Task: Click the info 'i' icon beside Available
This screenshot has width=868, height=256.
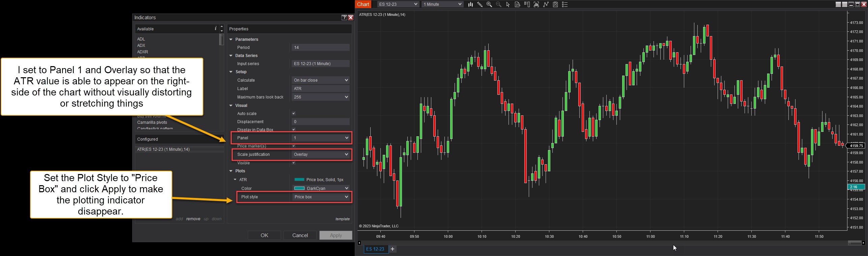Action: [215, 28]
